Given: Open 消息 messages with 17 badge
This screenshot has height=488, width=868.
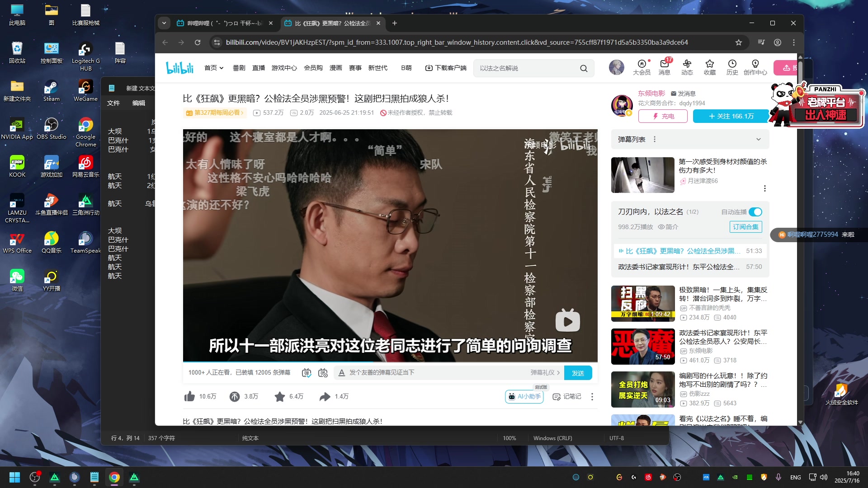Looking at the screenshot, I should (x=665, y=67).
